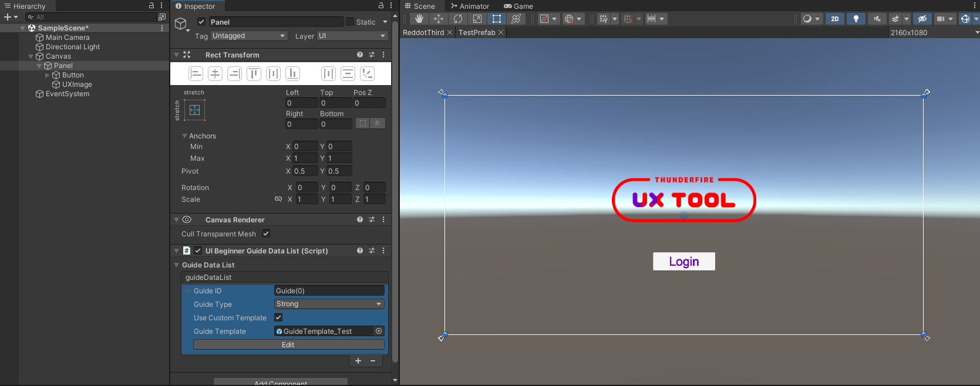Add a new element to guideDataList
980x386 pixels.
point(358,361)
